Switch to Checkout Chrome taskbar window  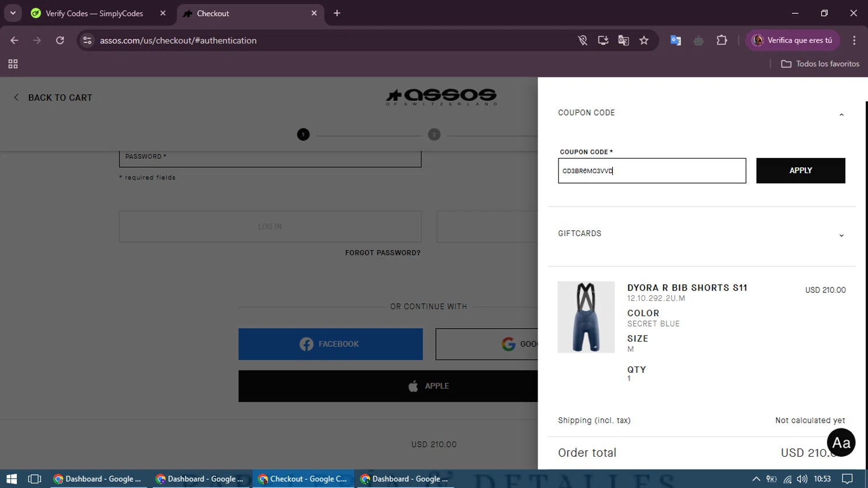[303, 479]
